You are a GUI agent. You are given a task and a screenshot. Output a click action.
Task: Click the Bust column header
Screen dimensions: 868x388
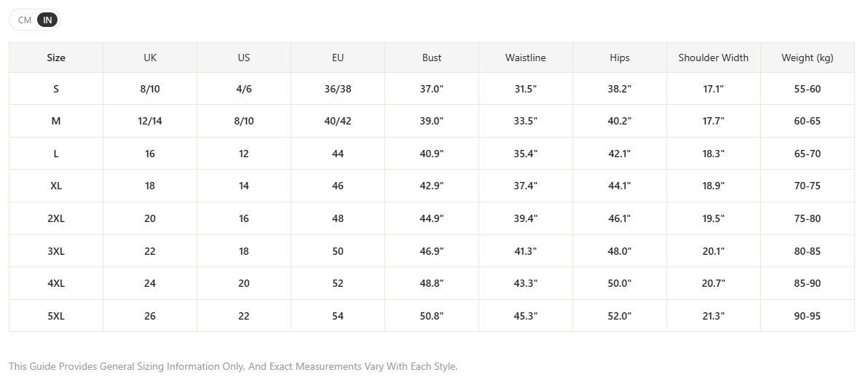432,58
